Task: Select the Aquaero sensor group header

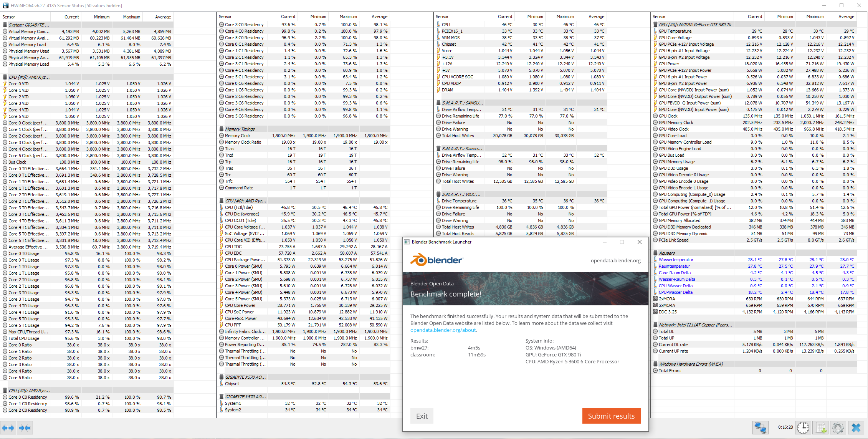Action: [x=667, y=253]
